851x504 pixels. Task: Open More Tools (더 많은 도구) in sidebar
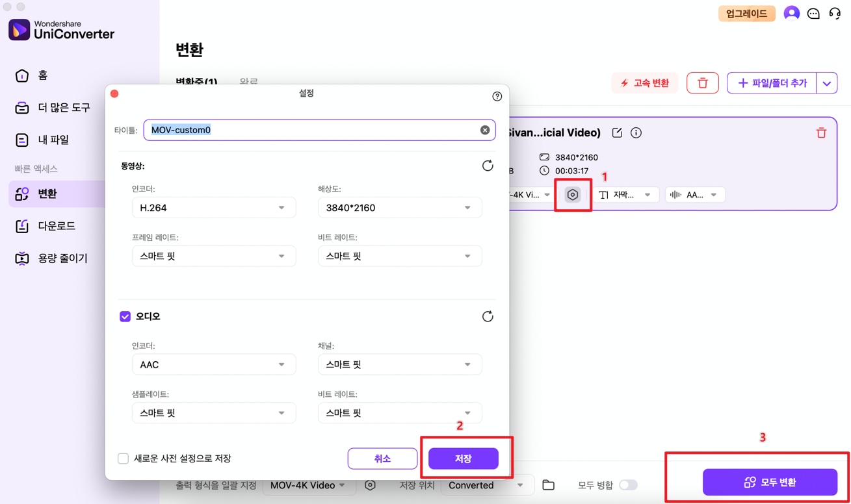[x=53, y=108]
